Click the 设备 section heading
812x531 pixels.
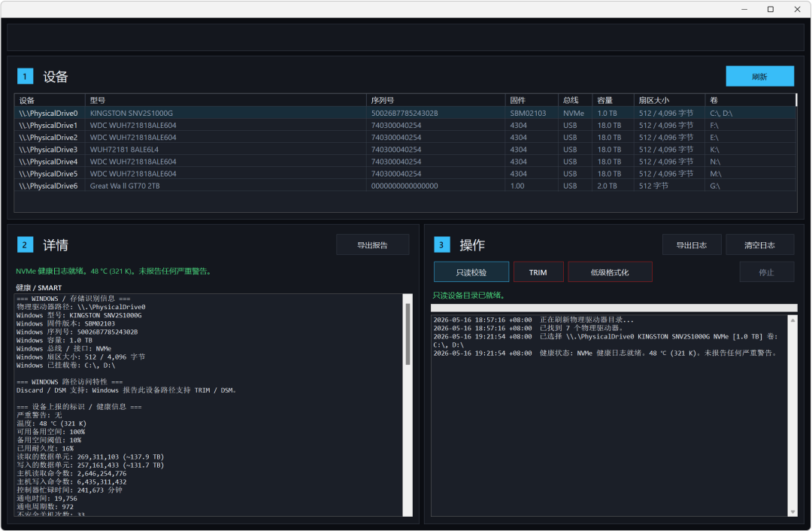tap(56, 77)
